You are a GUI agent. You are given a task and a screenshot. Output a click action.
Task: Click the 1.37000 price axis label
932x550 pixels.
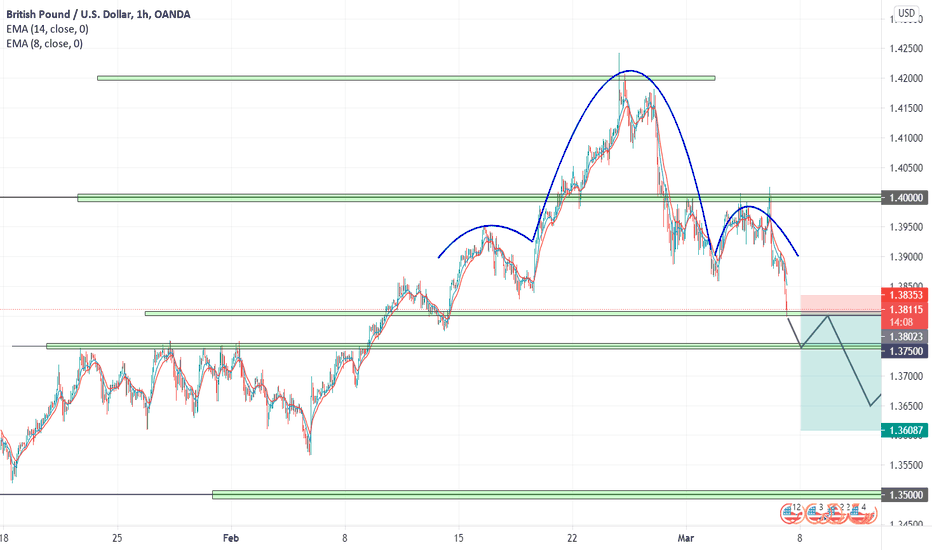[906, 376]
